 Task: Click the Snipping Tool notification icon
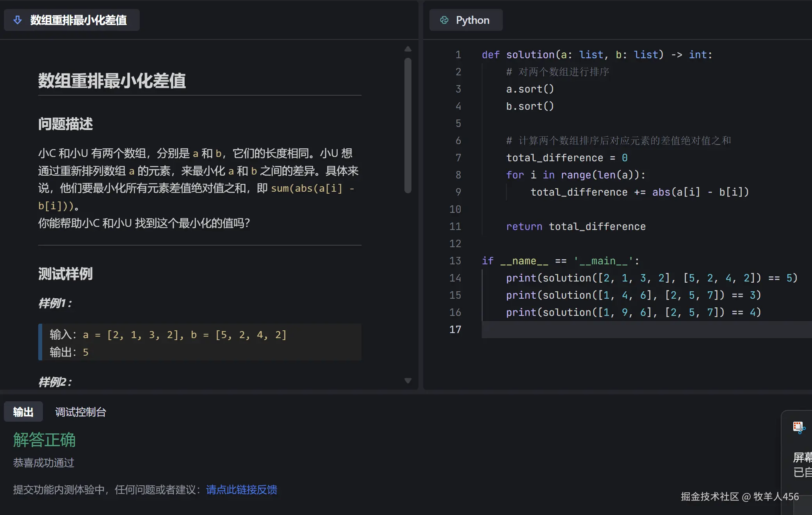(x=799, y=427)
